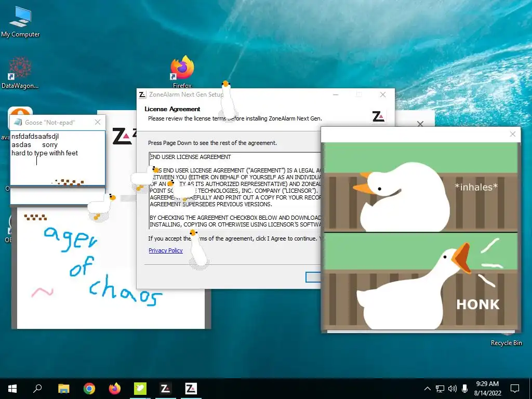Click the 'END USER LICENSE AGREEMENT' heading
The image size is (532, 399).
pyautogui.click(x=190, y=157)
